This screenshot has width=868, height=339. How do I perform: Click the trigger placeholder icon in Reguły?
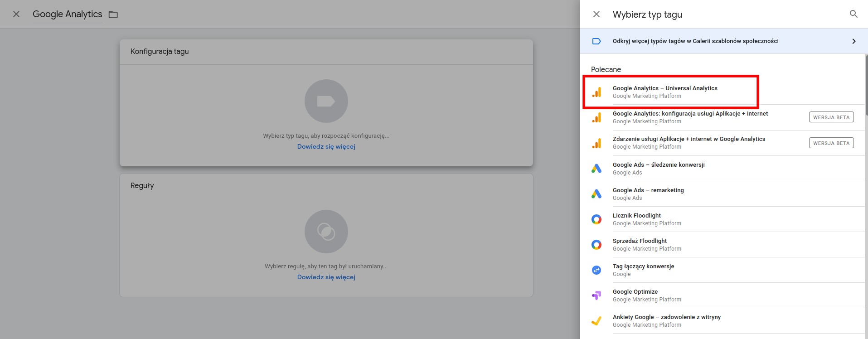[326, 232]
